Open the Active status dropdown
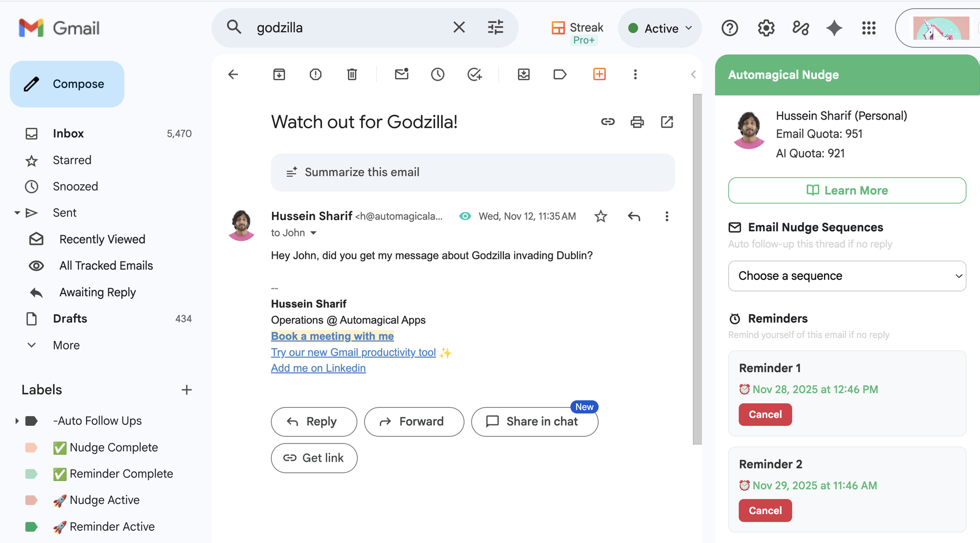 pos(660,28)
